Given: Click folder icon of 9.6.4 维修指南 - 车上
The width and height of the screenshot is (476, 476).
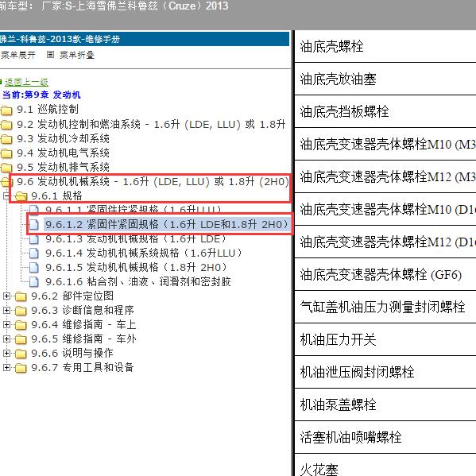Looking at the screenshot, I should pos(21,325).
